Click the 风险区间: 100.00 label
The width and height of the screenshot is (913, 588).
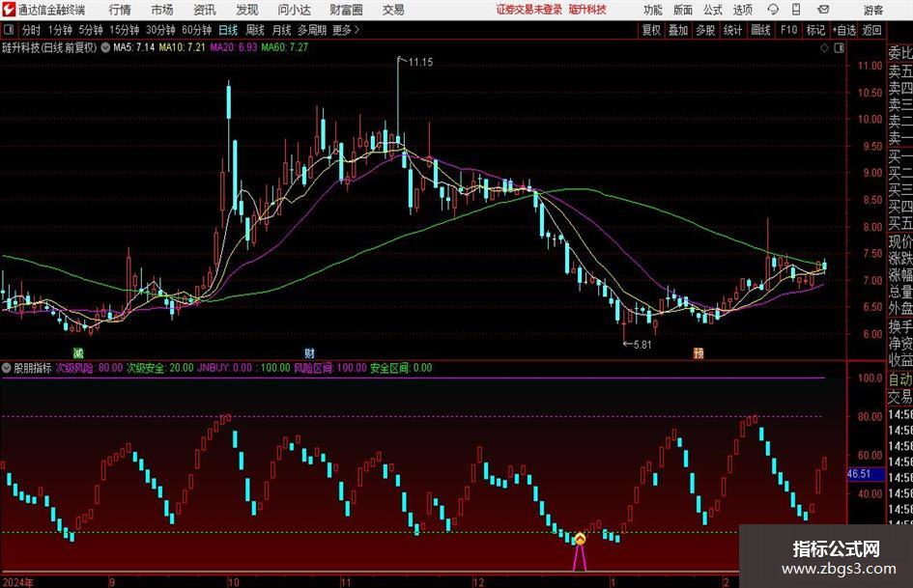[x=330, y=368]
